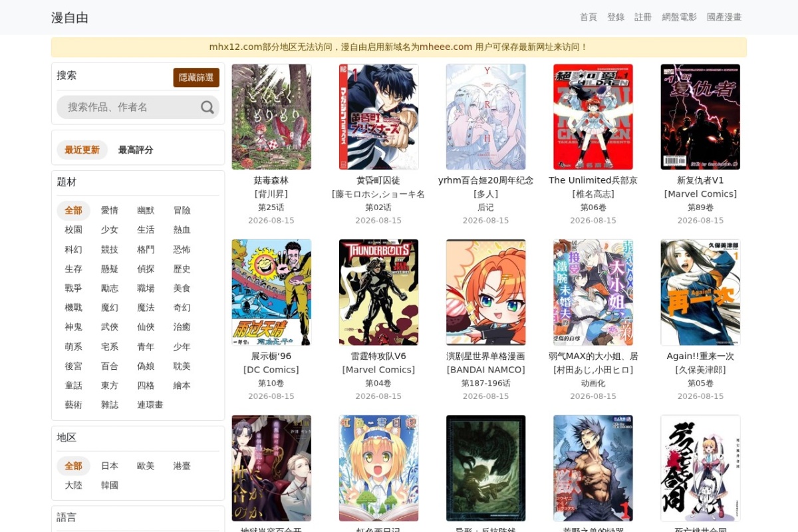Click author [DC Comics] text
Viewport: 798px width, 532px height.
pos(271,370)
